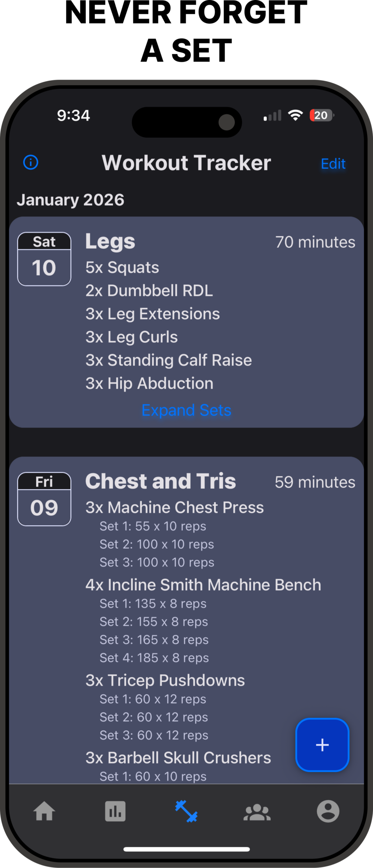Tap Edit in the top bar

tap(333, 164)
